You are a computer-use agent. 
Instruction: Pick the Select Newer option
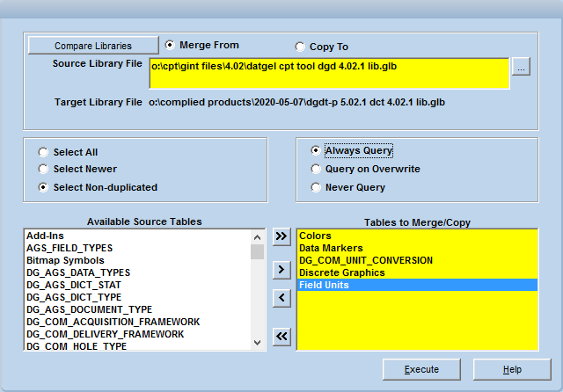41,170
